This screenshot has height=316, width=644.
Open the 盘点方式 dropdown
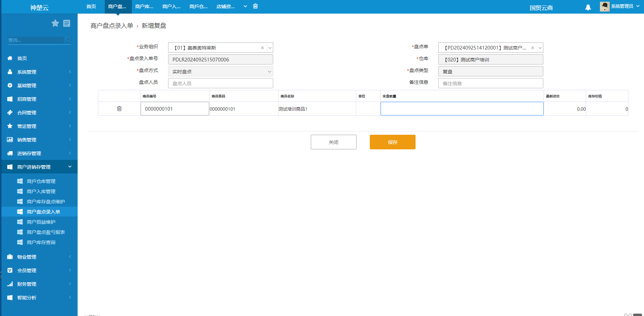(x=221, y=72)
